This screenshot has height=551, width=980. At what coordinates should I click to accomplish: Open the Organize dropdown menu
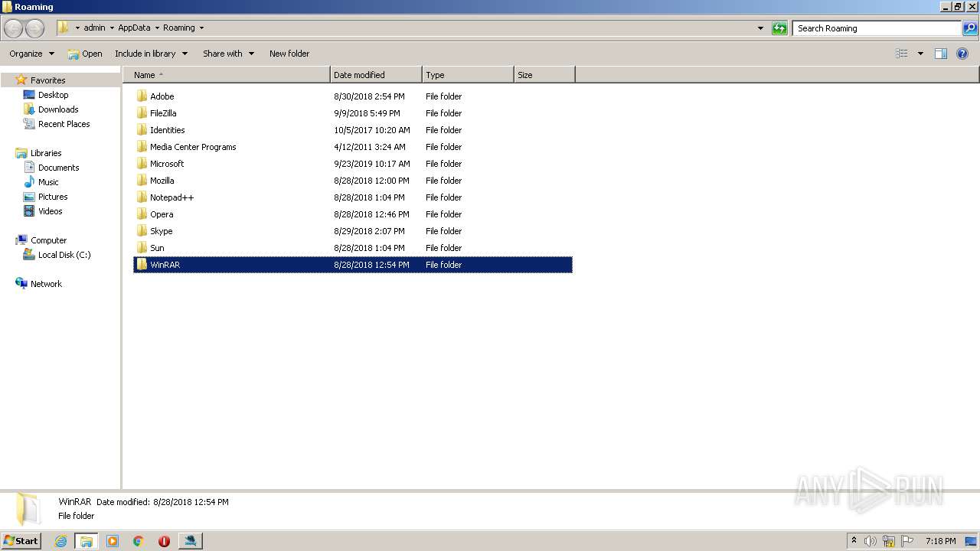click(x=31, y=54)
